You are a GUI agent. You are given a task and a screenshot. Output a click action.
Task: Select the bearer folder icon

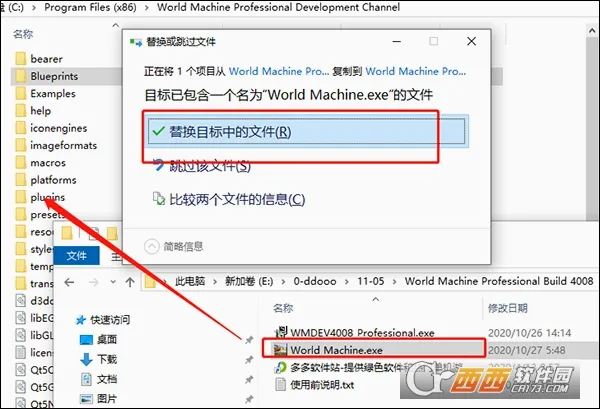(21, 59)
